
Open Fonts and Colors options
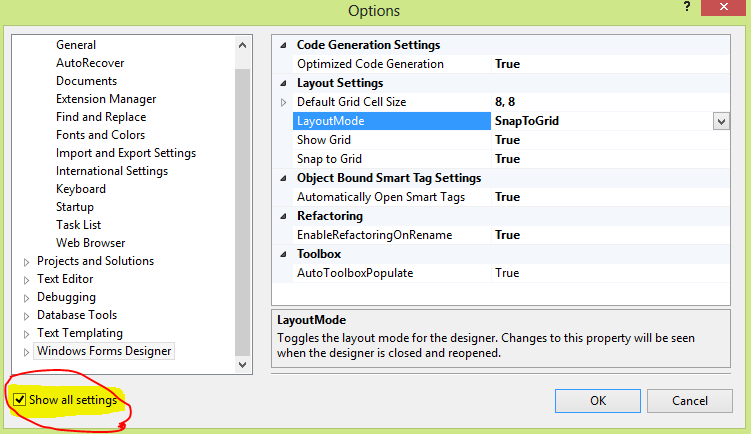pyautogui.click(x=100, y=135)
